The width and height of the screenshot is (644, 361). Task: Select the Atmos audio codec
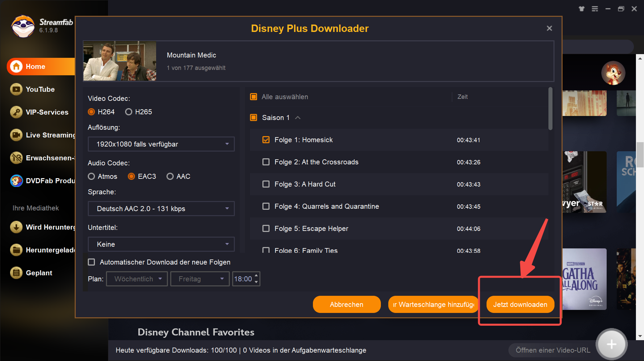click(x=91, y=176)
